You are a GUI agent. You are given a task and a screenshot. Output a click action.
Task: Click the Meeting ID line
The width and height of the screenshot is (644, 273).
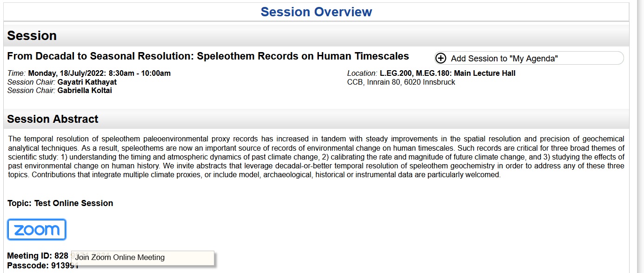tap(38, 256)
